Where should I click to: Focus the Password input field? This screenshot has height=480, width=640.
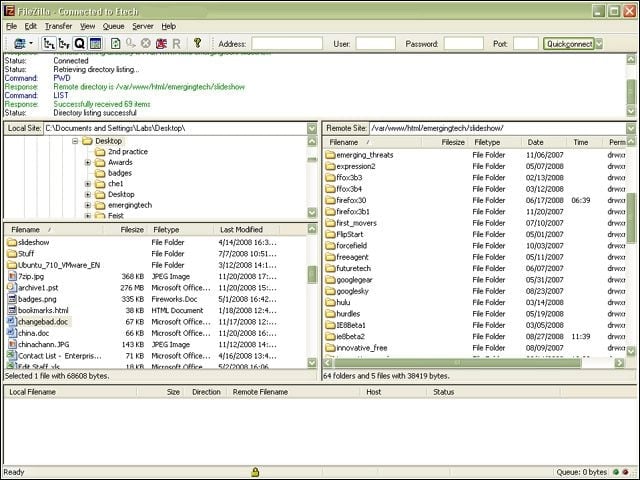tap(464, 44)
